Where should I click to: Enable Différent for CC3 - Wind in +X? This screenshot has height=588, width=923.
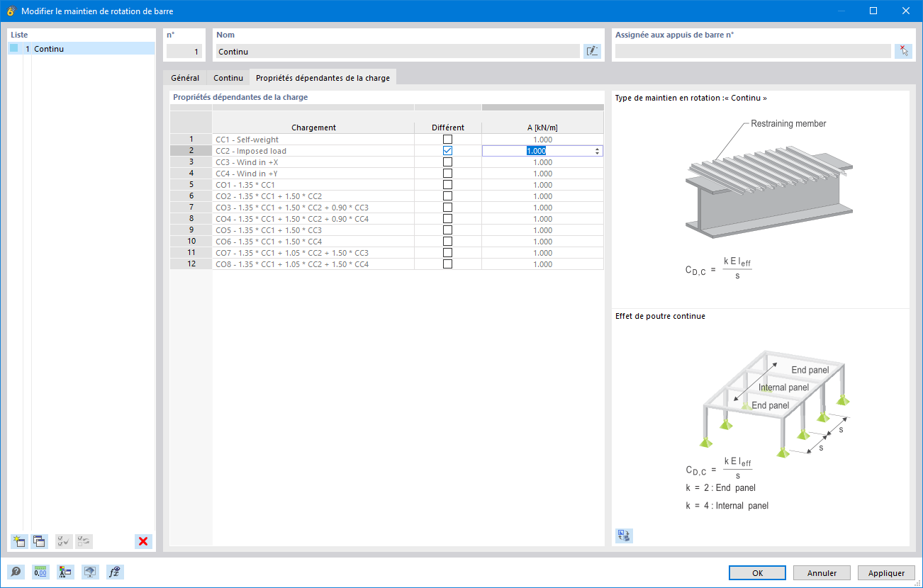pyautogui.click(x=447, y=162)
